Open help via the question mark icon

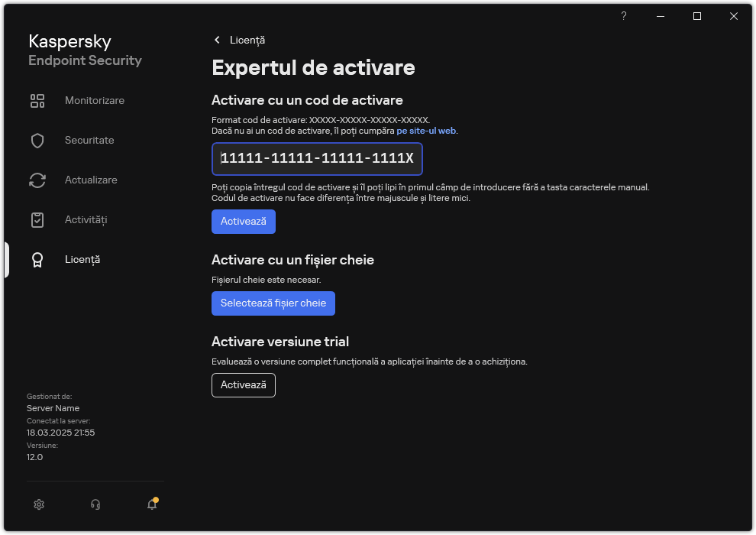pos(623,16)
